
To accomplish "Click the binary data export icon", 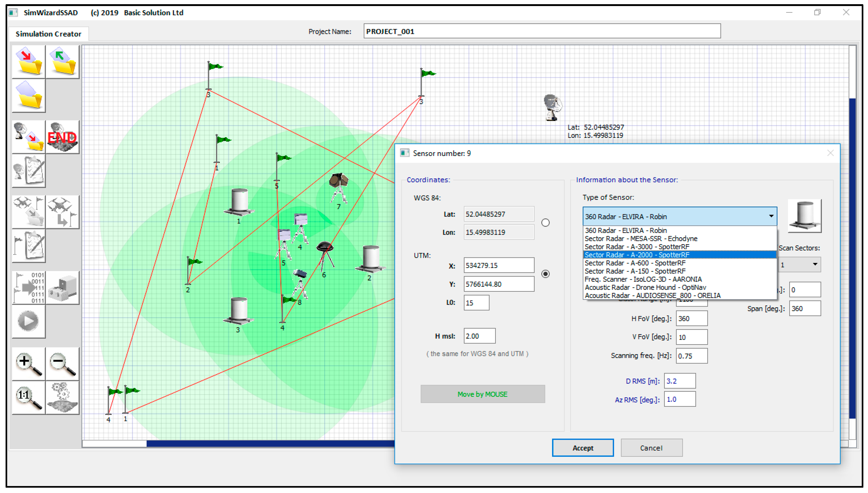I will pyautogui.click(x=29, y=288).
